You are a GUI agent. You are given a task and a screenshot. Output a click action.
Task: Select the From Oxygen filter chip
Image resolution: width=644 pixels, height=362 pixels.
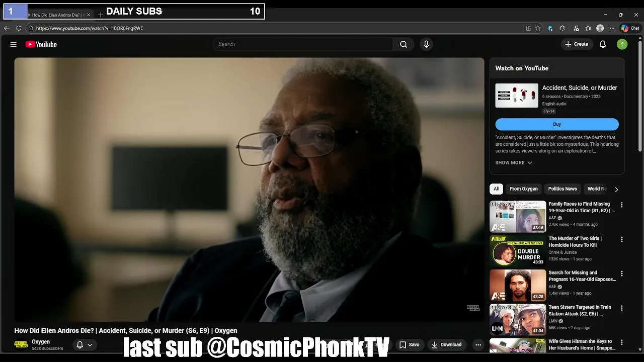click(x=524, y=189)
